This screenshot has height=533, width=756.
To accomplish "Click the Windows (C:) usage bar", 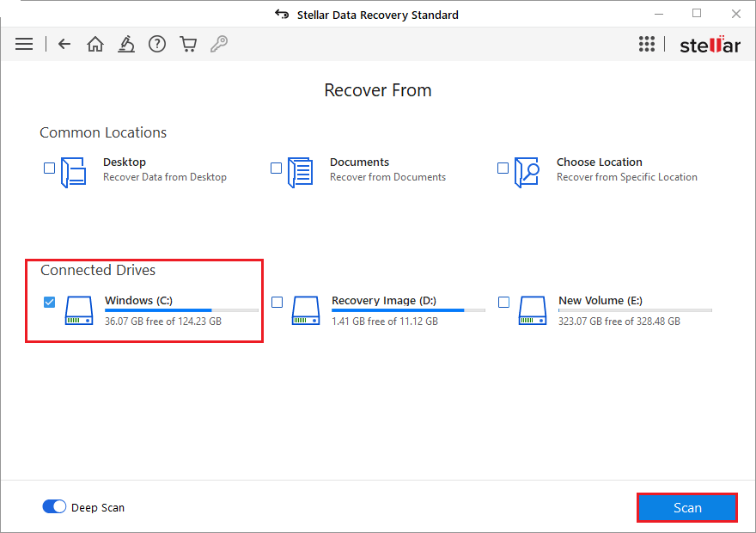I will coord(181,310).
